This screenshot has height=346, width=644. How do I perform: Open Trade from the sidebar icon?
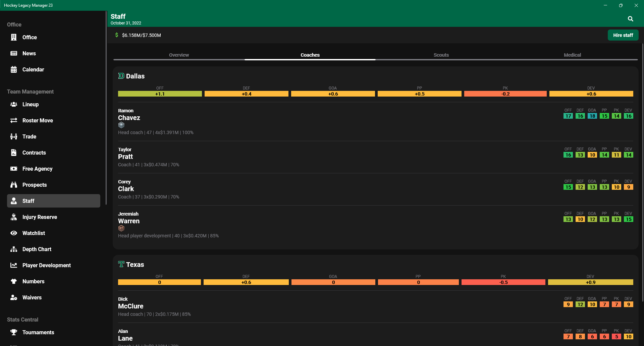coord(14,136)
